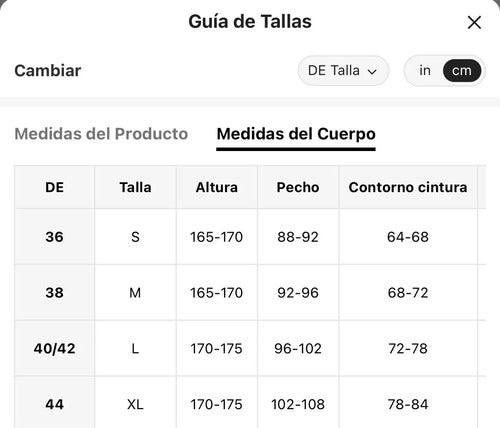Click the Guía de Tallas title
Viewport: 500px width, 428px height.
click(250, 22)
